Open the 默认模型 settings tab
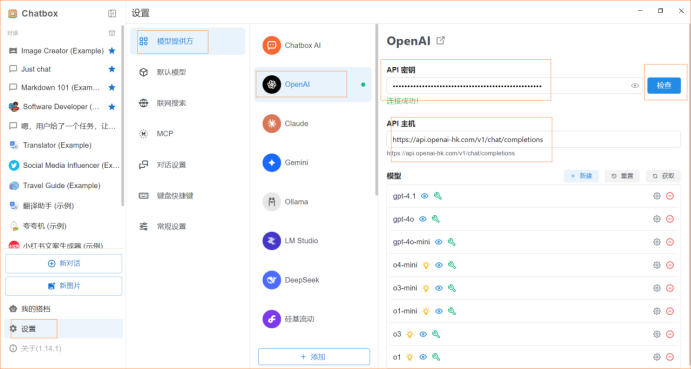The image size is (691, 369). (187, 72)
